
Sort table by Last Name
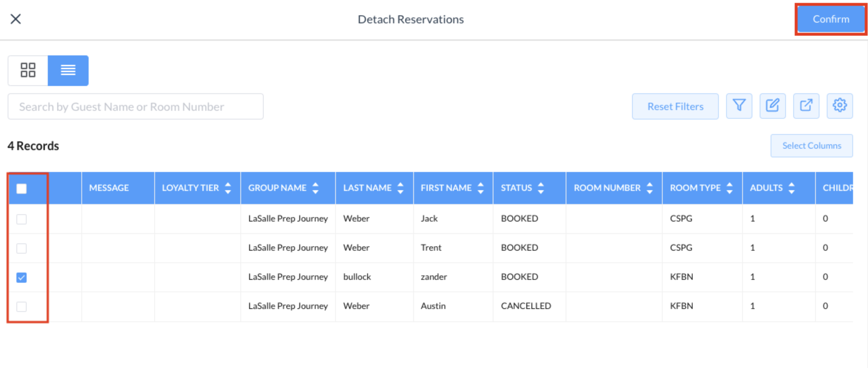click(400, 188)
